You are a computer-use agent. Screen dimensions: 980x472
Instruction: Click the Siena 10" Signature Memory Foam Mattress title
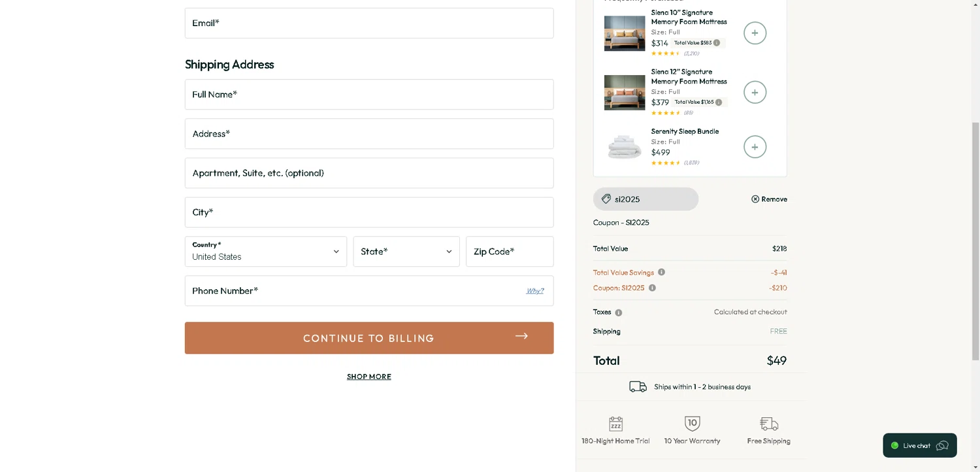(x=689, y=17)
